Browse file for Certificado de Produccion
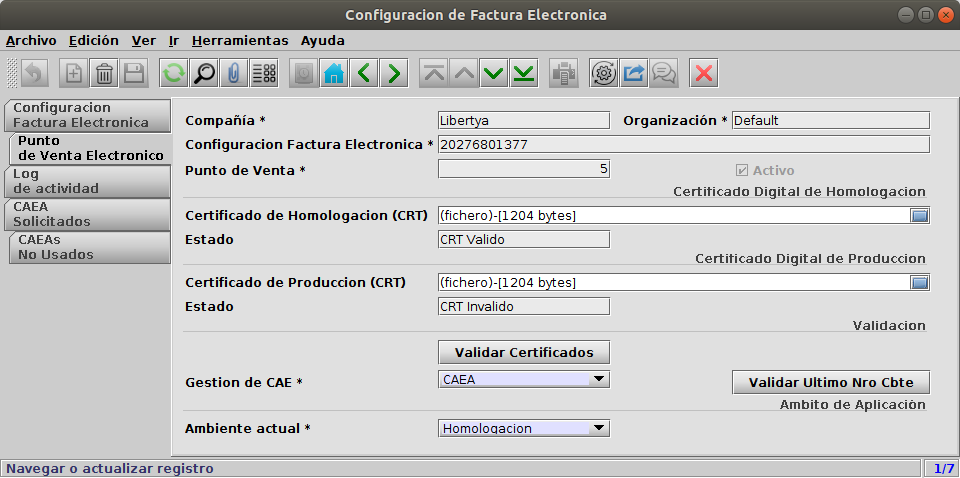 click(920, 283)
